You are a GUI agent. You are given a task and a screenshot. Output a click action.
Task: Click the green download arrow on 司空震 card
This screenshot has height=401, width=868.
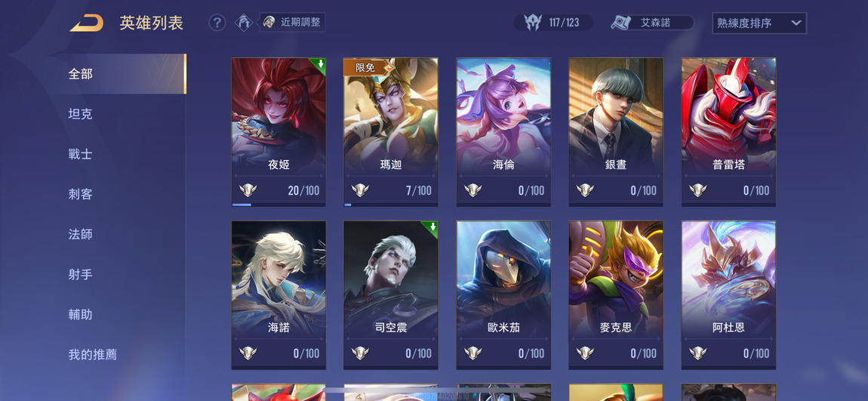[x=432, y=227]
